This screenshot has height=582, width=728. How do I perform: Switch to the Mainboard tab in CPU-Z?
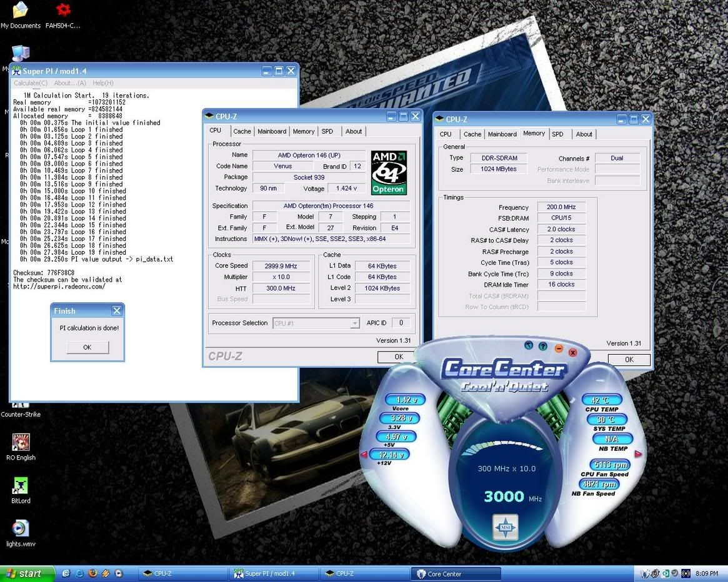click(272, 131)
